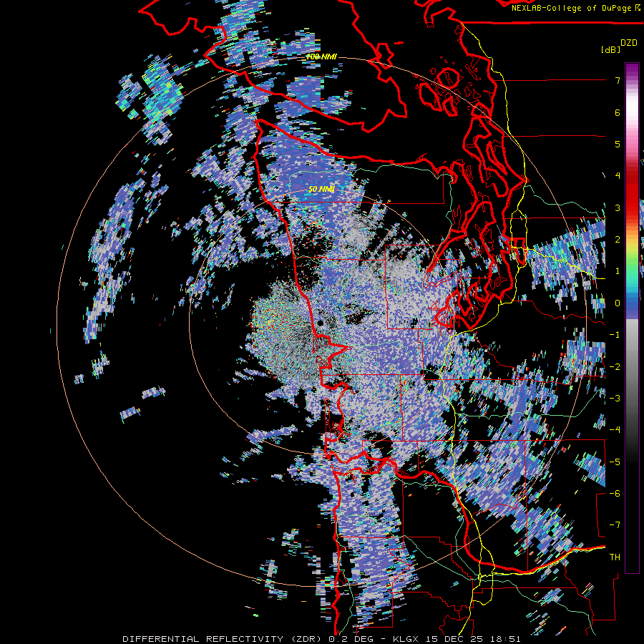Screen dimensions: 644x644
Task: Click the -1 value on scale
Action: coord(615,335)
